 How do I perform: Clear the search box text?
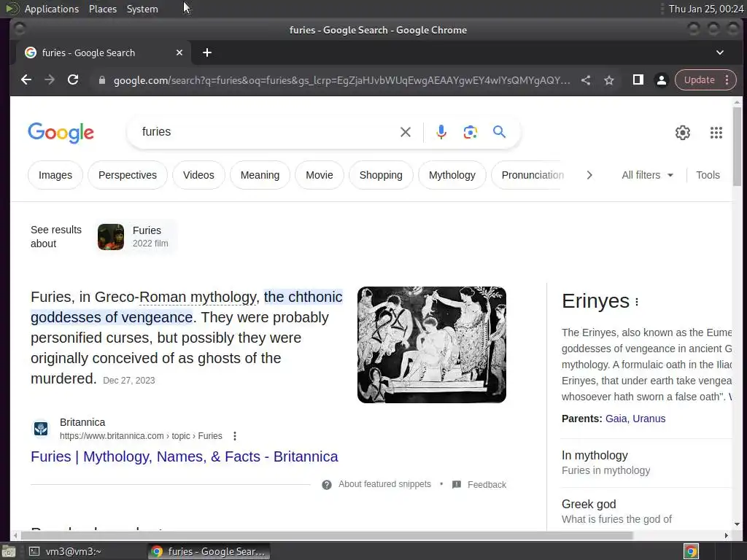(x=406, y=132)
